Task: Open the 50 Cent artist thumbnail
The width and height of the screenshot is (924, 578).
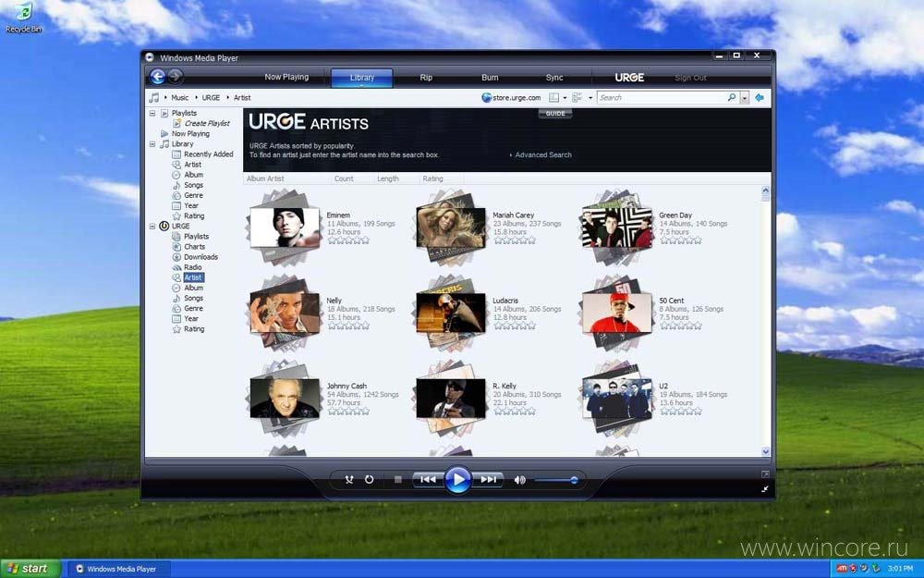Action: click(617, 313)
